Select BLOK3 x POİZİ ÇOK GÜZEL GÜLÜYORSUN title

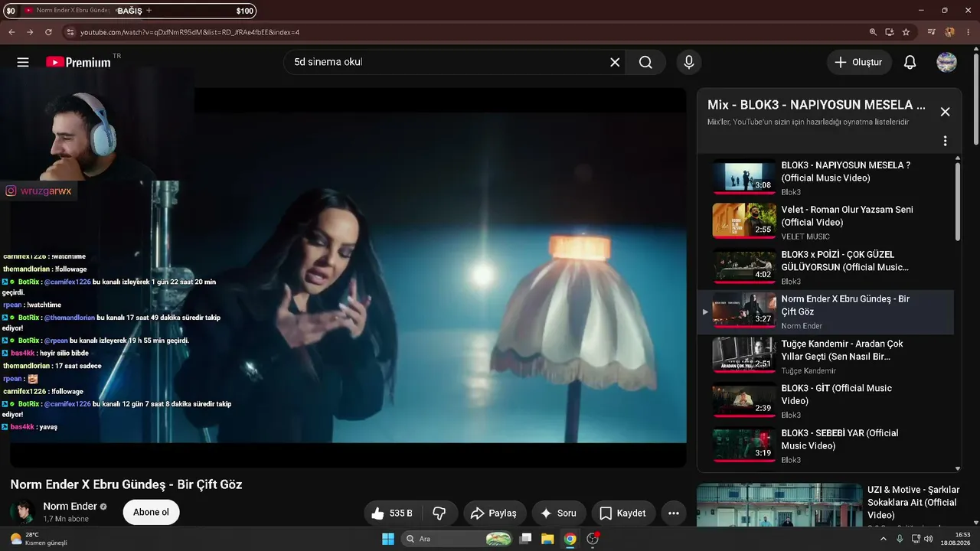(x=844, y=261)
